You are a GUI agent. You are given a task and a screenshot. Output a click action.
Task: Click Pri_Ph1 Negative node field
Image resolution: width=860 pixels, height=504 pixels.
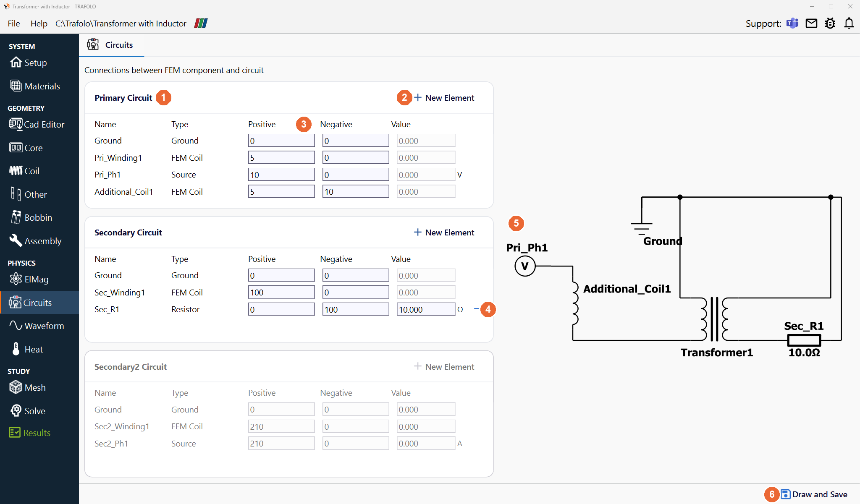pyautogui.click(x=356, y=175)
